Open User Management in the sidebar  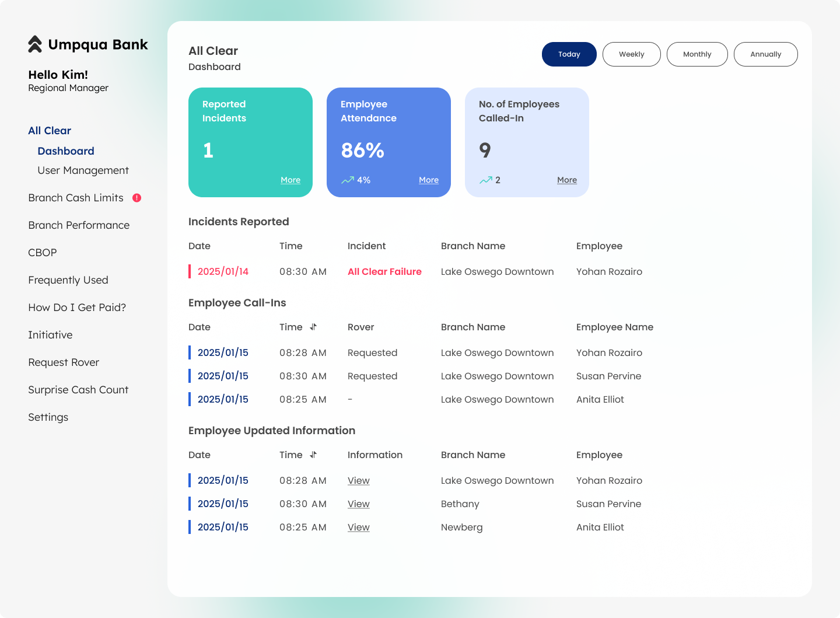pos(83,170)
